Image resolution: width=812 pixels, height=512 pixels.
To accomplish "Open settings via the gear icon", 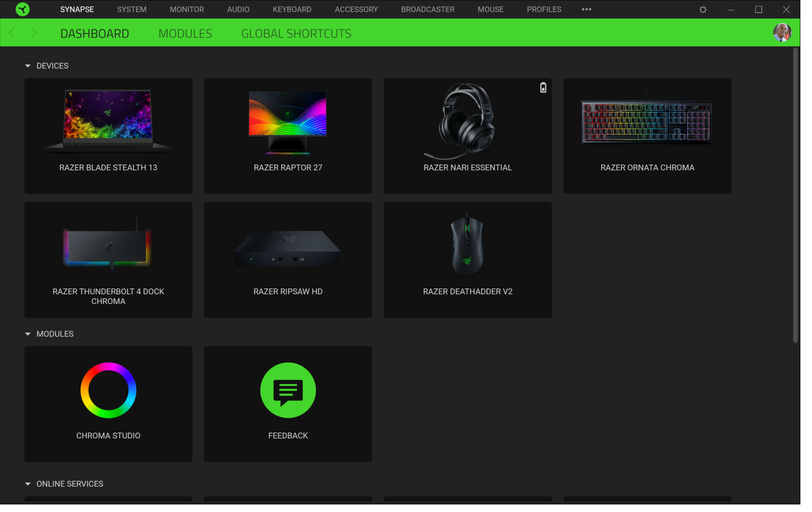I will click(x=703, y=10).
